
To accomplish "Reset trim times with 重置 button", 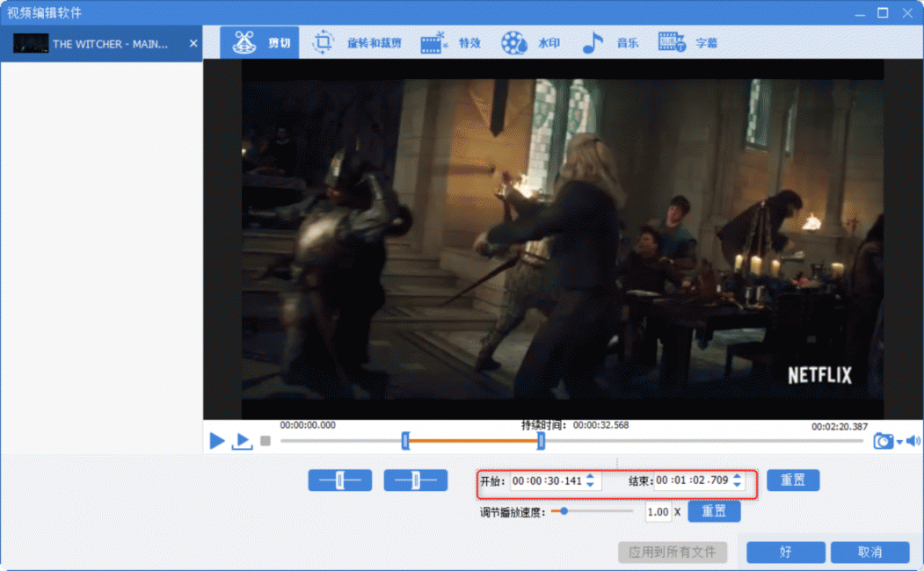I will [x=793, y=481].
